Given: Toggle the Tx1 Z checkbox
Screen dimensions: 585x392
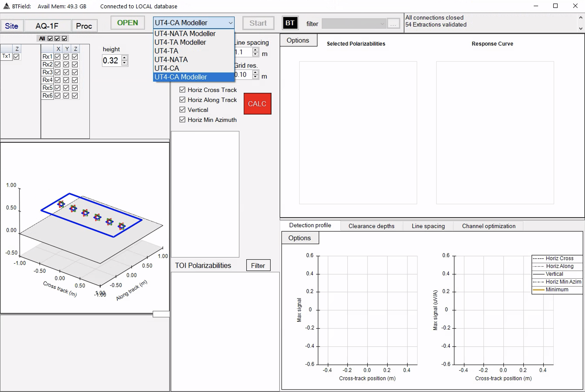Looking at the screenshot, I should [16, 57].
